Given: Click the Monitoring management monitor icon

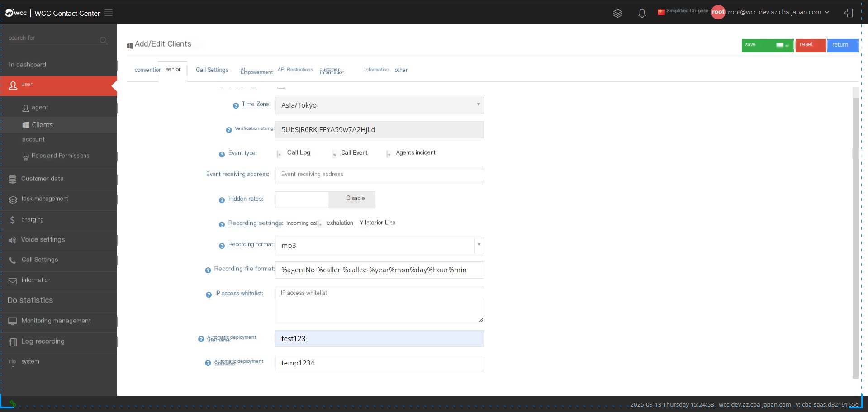Looking at the screenshot, I should (13, 321).
